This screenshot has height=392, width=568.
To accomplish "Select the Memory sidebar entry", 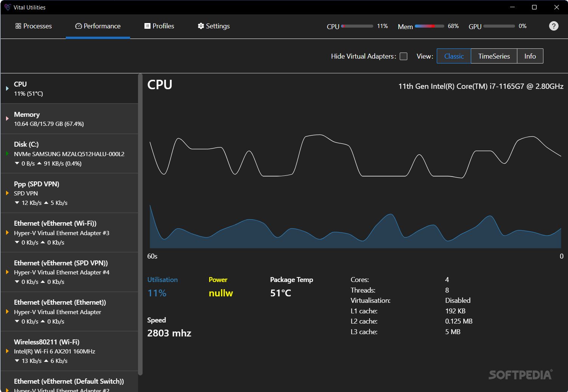I will [69, 119].
